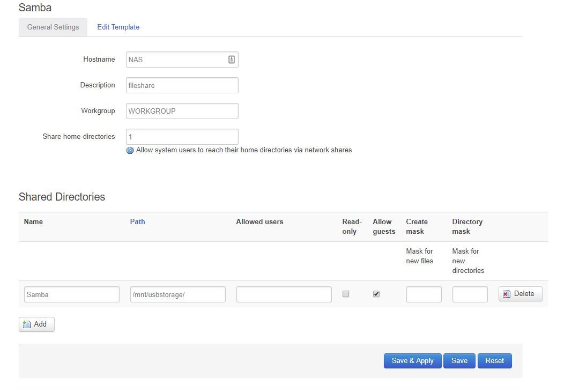Click the contact-card icon in the Hostname field

[232, 60]
